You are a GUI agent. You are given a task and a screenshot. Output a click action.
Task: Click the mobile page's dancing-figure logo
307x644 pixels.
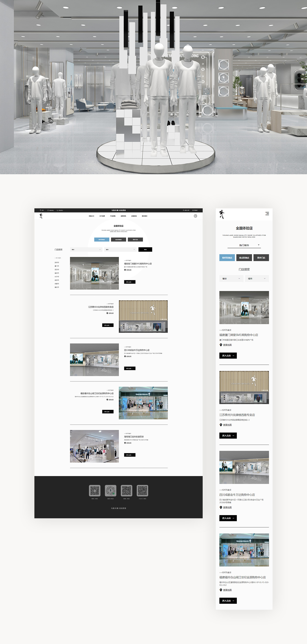pyautogui.click(x=222, y=214)
